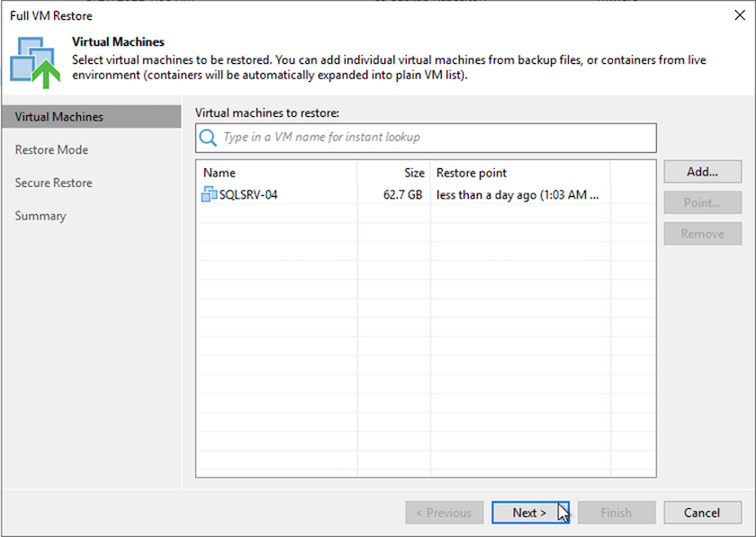Go back with the Previous button
The width and height of the screenshot is (756, 537).
point(443,513)
